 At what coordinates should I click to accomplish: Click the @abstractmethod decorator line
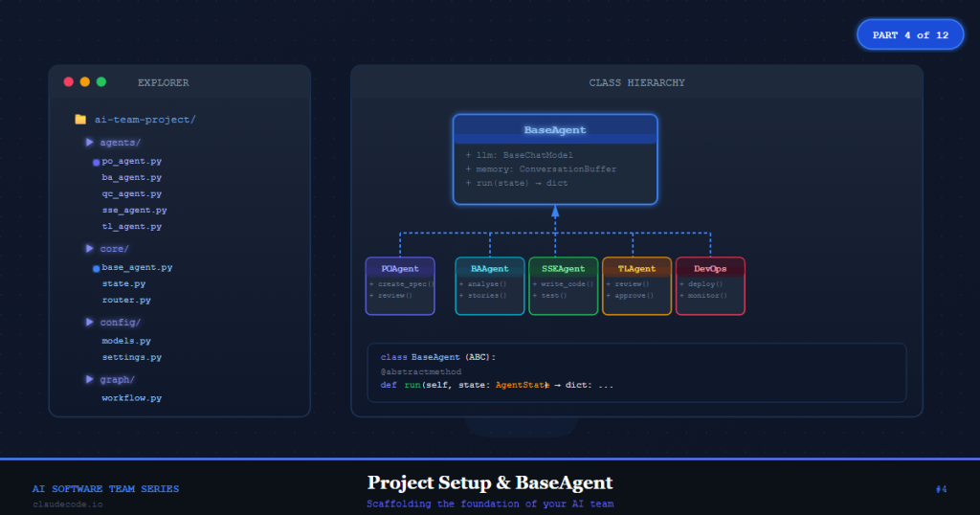(x=421, y=371)
